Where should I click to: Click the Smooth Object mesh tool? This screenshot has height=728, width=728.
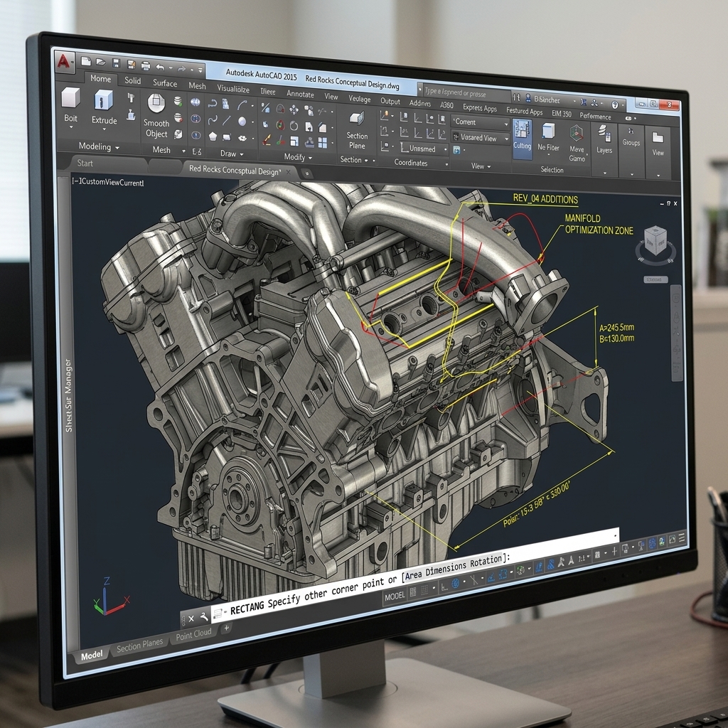click(156, 116)
